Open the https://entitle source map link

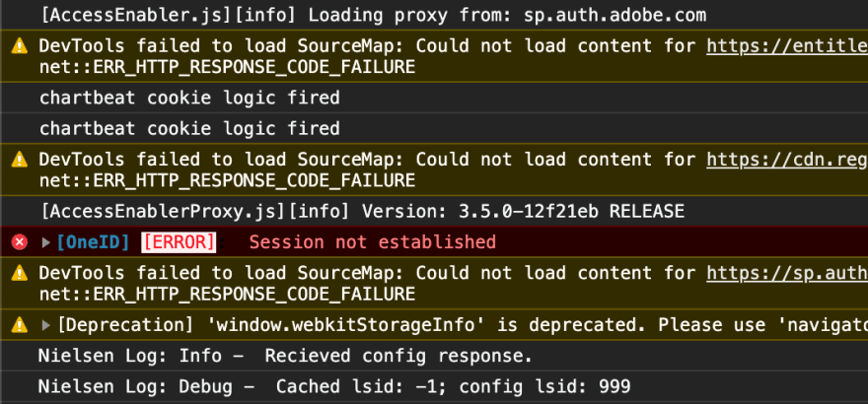pyautogui.click(x=787, y=46)
